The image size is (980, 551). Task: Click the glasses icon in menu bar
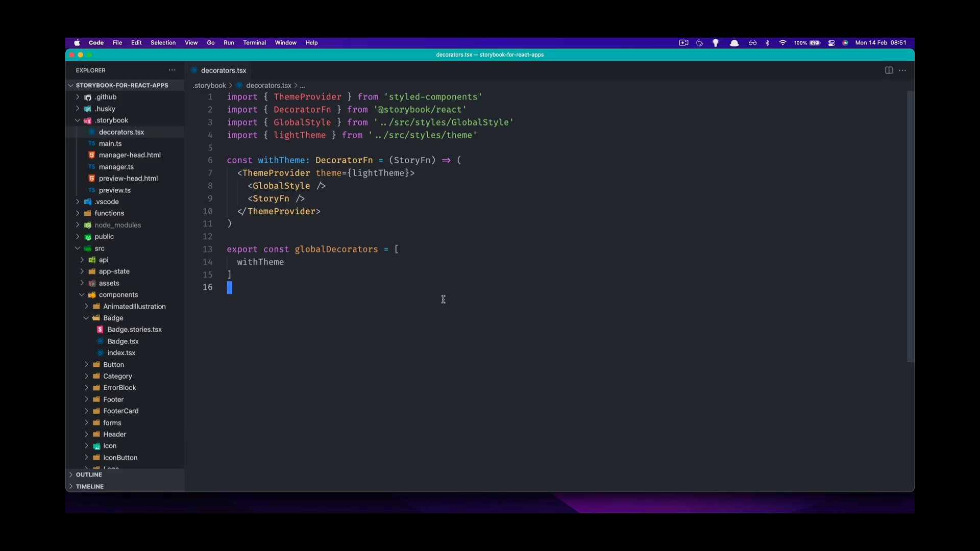(752, 43)
